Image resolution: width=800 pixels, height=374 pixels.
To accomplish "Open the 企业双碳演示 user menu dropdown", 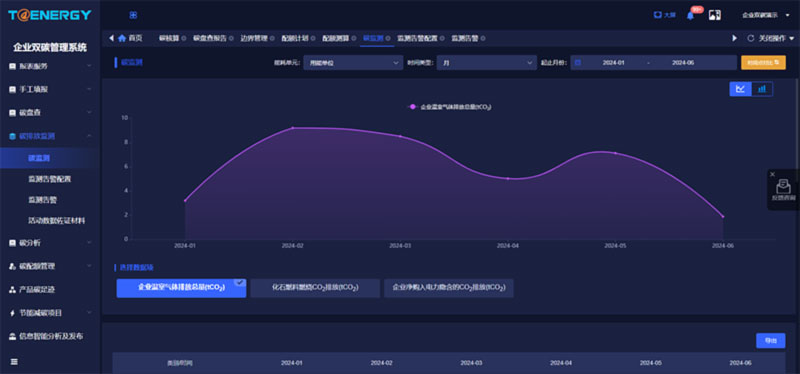I will [765, 15].
